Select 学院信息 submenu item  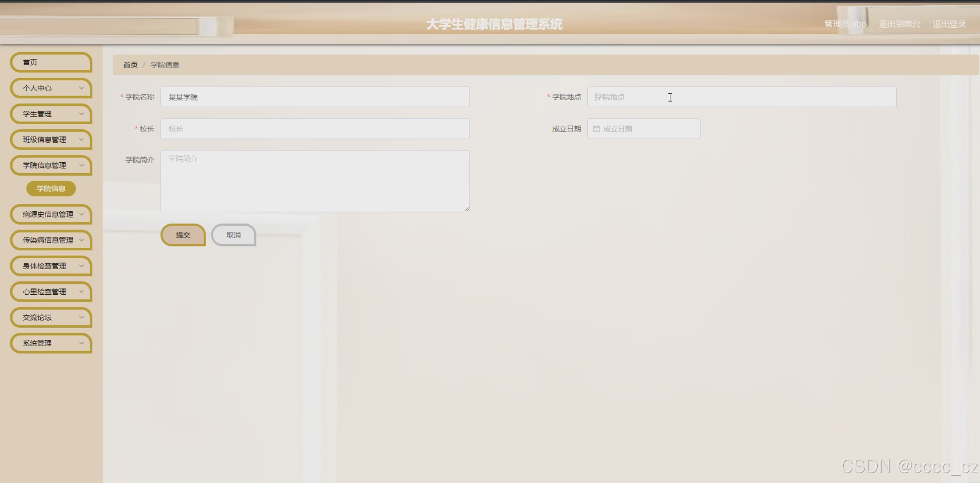click(x=51, y=188)
